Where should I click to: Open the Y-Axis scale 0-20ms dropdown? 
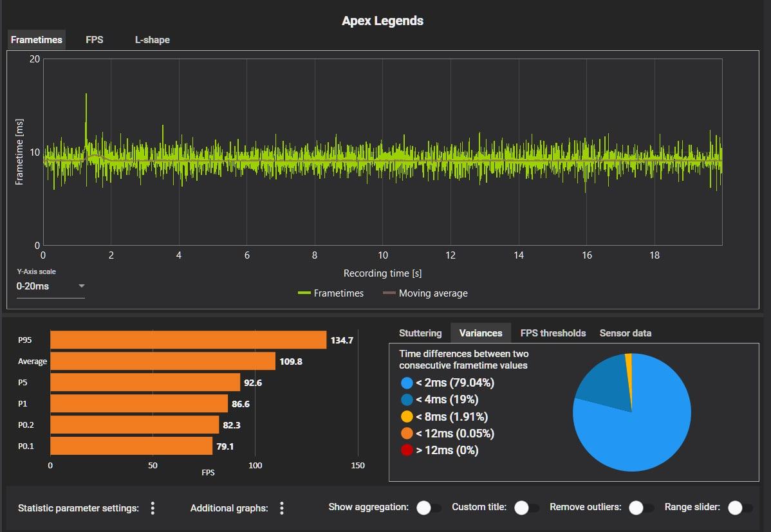(x=51, y=286)
